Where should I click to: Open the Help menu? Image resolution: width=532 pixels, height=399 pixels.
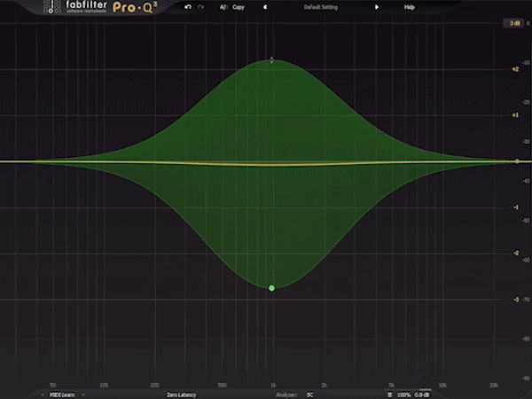[409, 7]
